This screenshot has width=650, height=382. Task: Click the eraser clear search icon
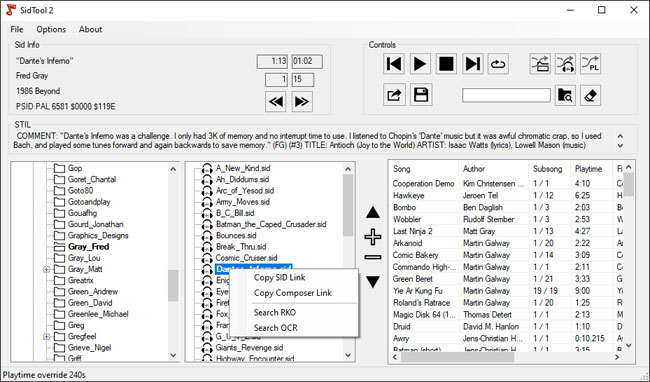(x=590, y=95)
